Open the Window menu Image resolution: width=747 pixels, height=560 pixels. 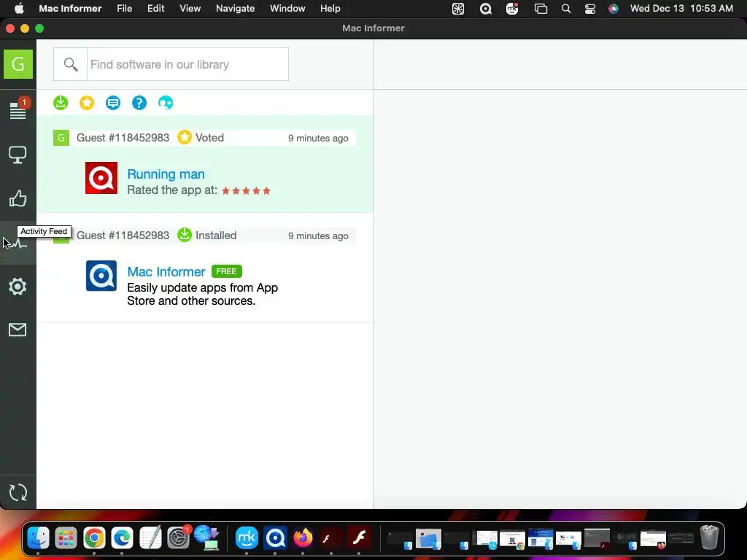[x=287, y=9]
